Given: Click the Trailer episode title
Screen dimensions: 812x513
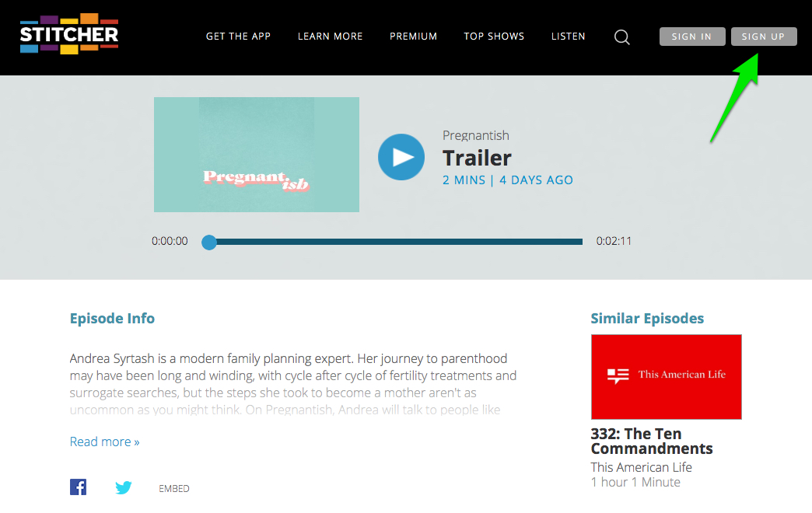Looking at the screenshot, I should [x=477, y=158].
